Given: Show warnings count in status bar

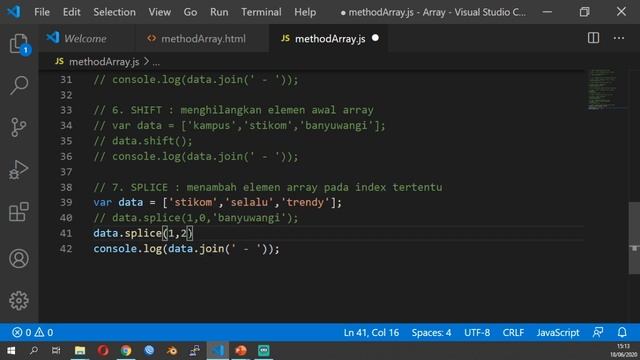Looking at the screenshot, I should 44,332.
